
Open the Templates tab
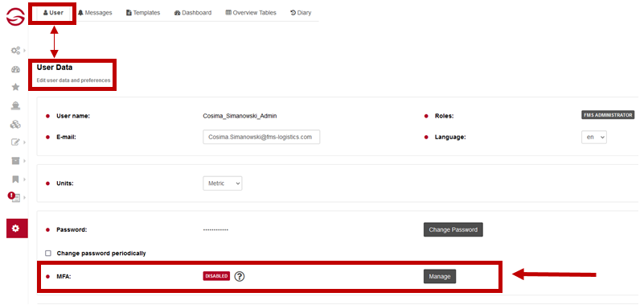click(143, 13)
